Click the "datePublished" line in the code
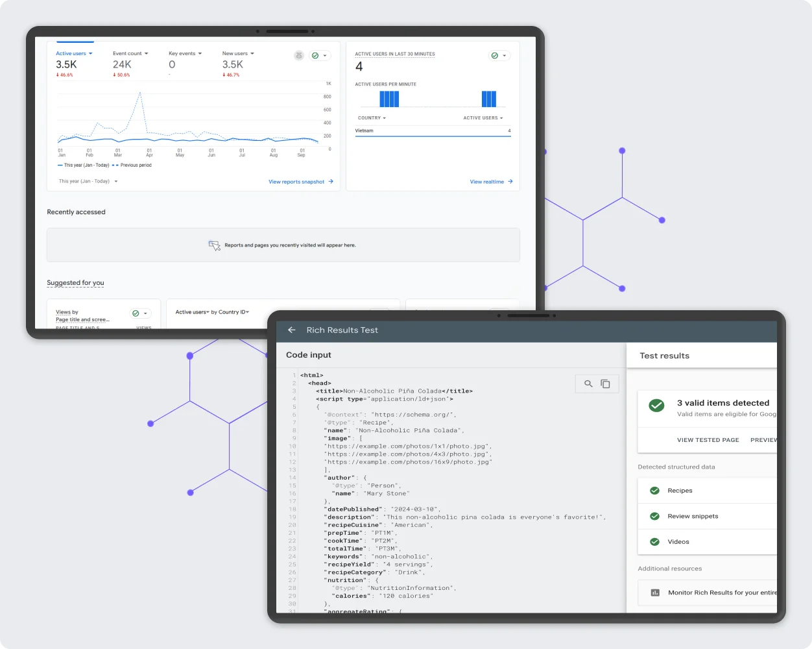This screenshot has width=812, height=649. [x=383, y=509]
